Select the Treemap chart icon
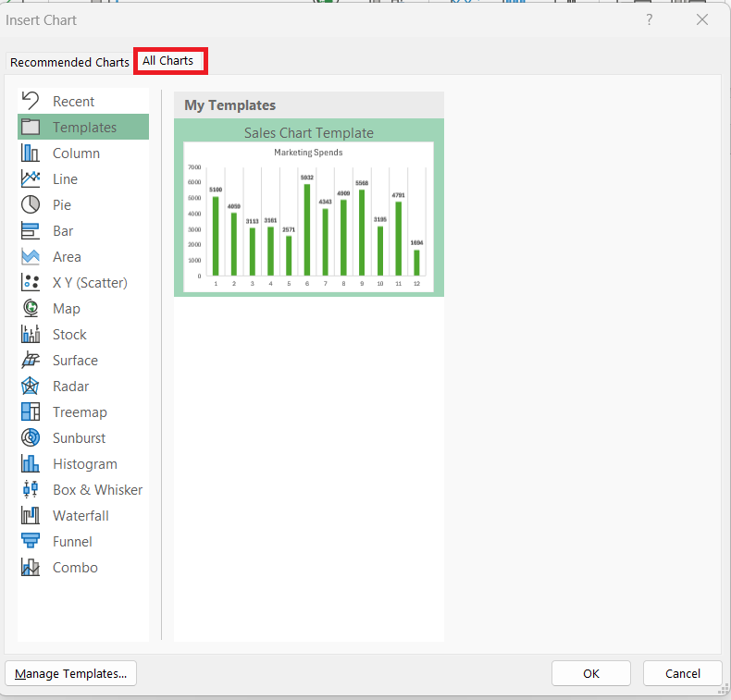Image resolution: width=731 pixels, height=700 pixels. (31, 411)
